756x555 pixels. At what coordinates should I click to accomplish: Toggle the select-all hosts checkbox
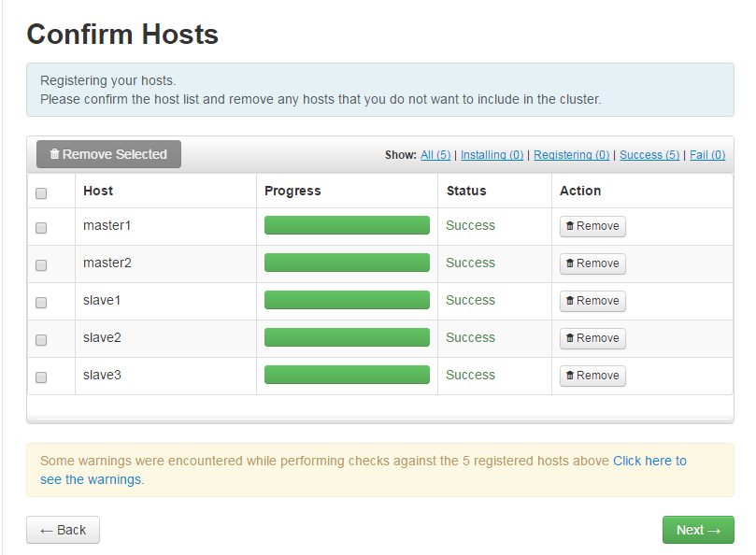pyautogui.click(x=40, y=192)
